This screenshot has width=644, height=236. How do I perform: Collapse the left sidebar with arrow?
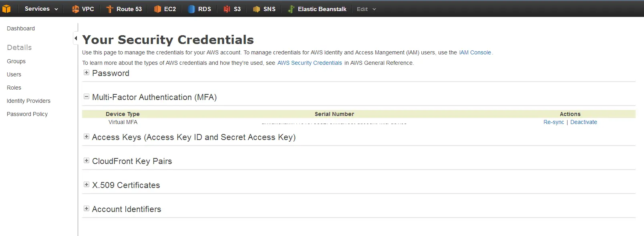pyautogui.click(x=76, y=38)
